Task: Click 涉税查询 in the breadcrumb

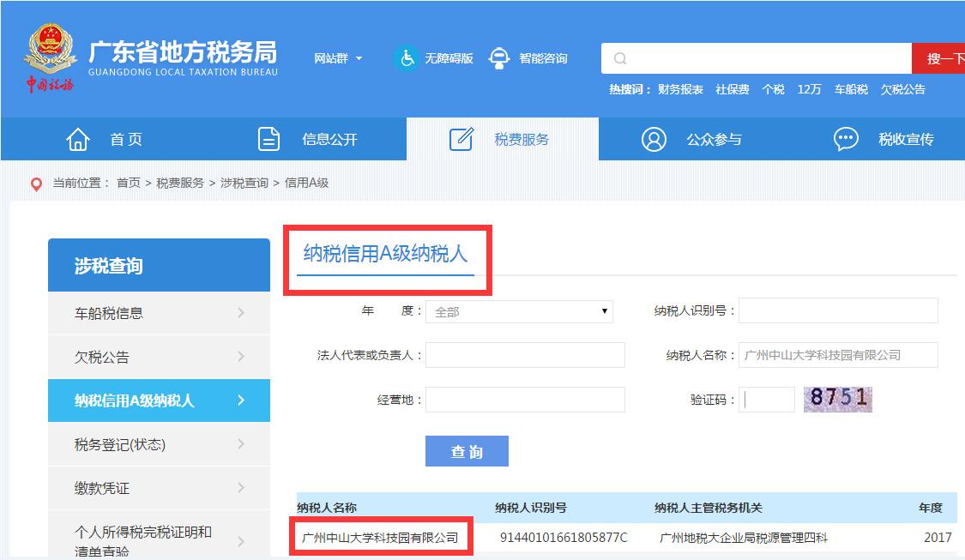Action: tap(244, 184)
